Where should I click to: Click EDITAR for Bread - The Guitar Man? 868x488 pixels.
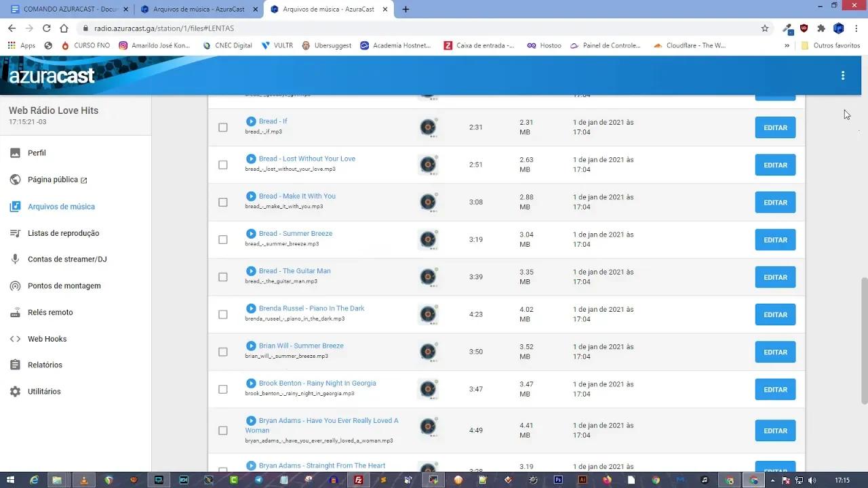(774, 277)
